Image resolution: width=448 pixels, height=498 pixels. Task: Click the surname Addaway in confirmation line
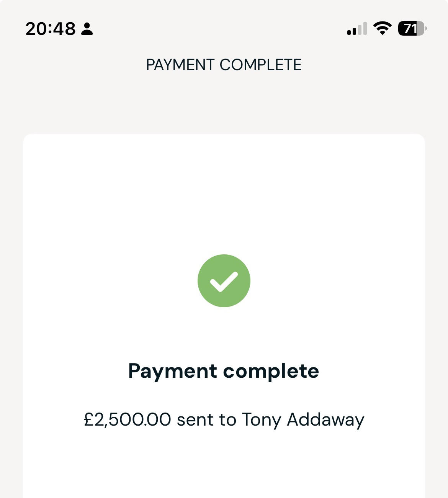click(325, 419)
